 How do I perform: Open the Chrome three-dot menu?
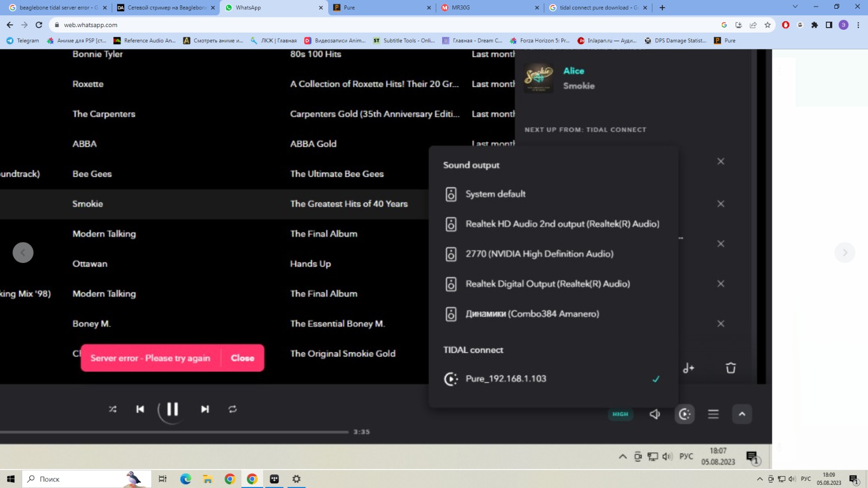[x=858, y=25]
